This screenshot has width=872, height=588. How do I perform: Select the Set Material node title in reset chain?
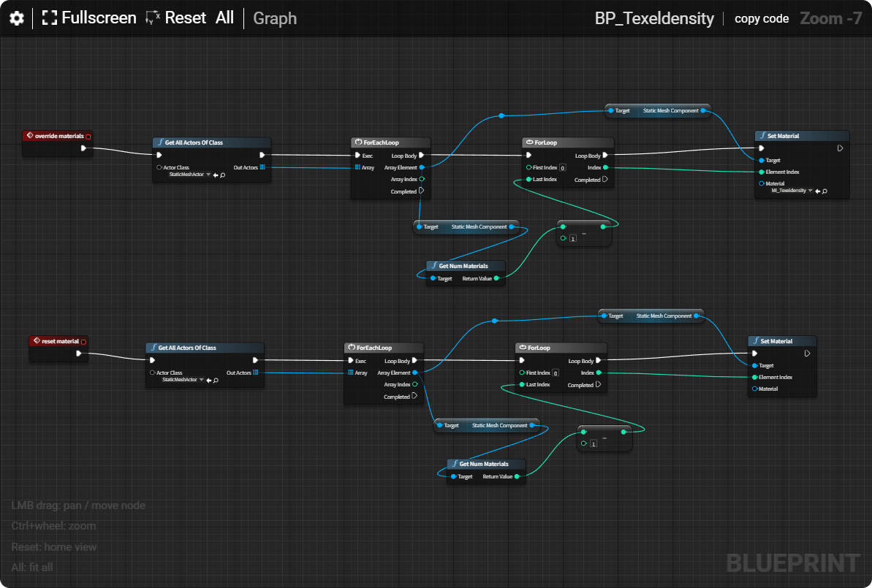(776, 340)
